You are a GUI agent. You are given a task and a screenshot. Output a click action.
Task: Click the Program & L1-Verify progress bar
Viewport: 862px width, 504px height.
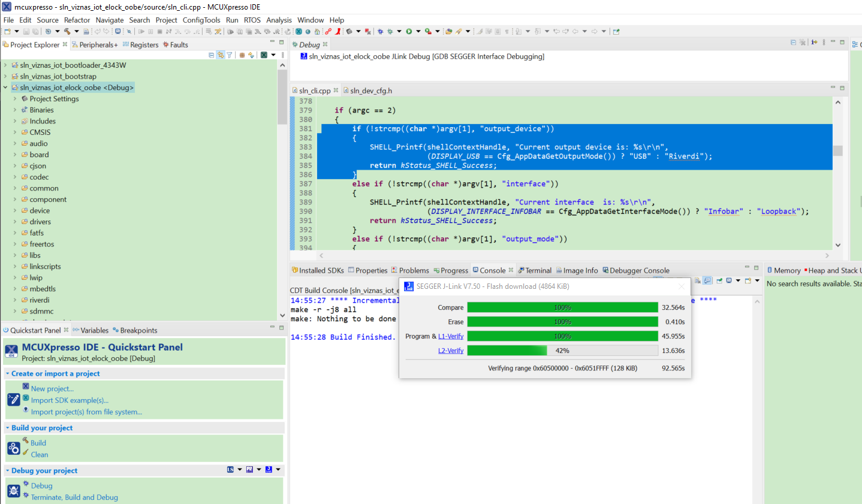562,336
